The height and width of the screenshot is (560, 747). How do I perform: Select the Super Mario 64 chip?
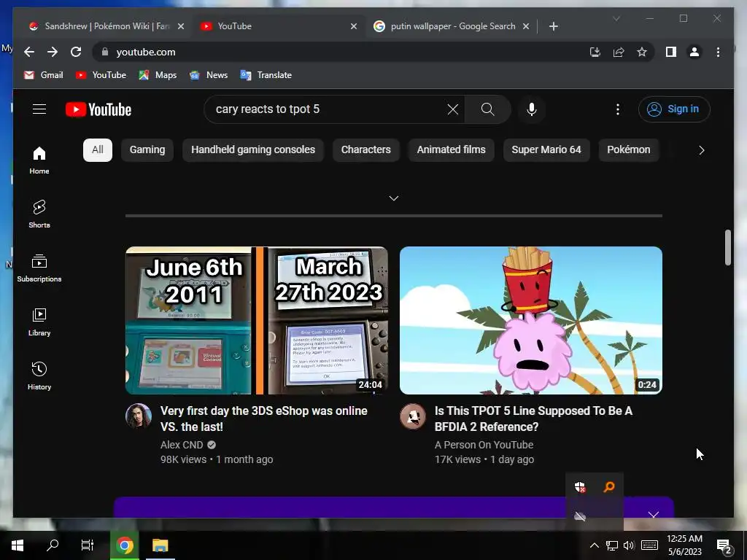point(546,150)
